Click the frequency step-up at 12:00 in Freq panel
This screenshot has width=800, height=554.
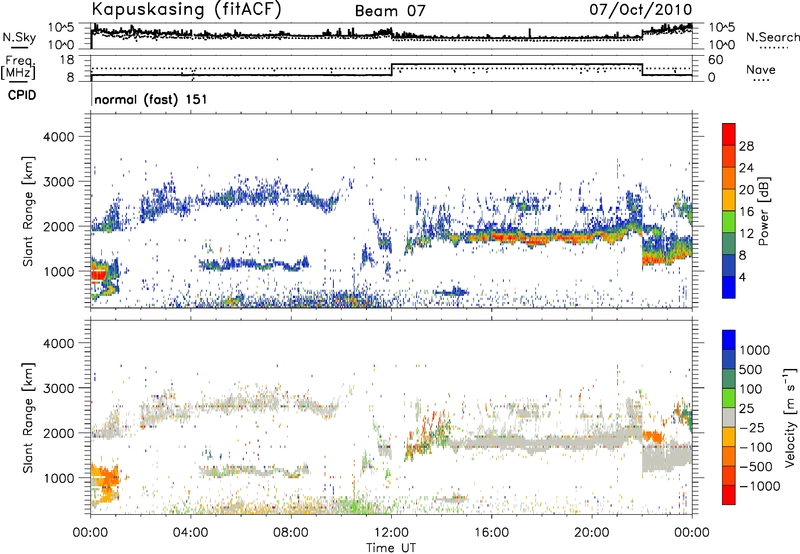[x=392, y=70]
